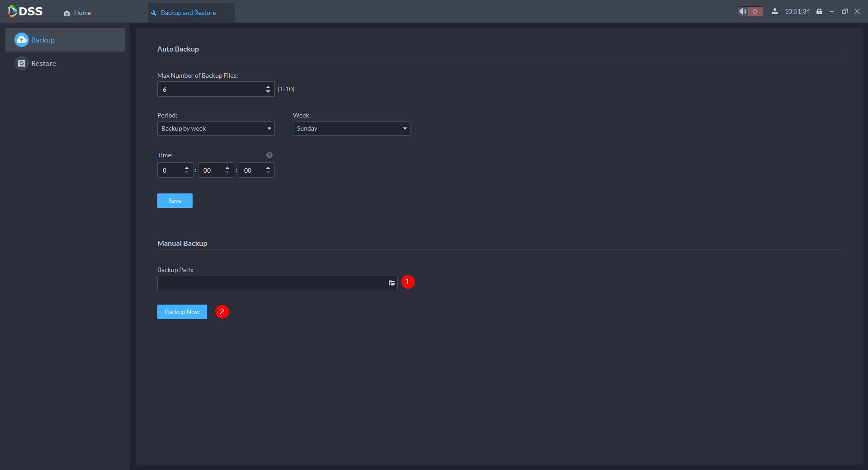Select Backup in the left sidebar

tap(65, 40)
